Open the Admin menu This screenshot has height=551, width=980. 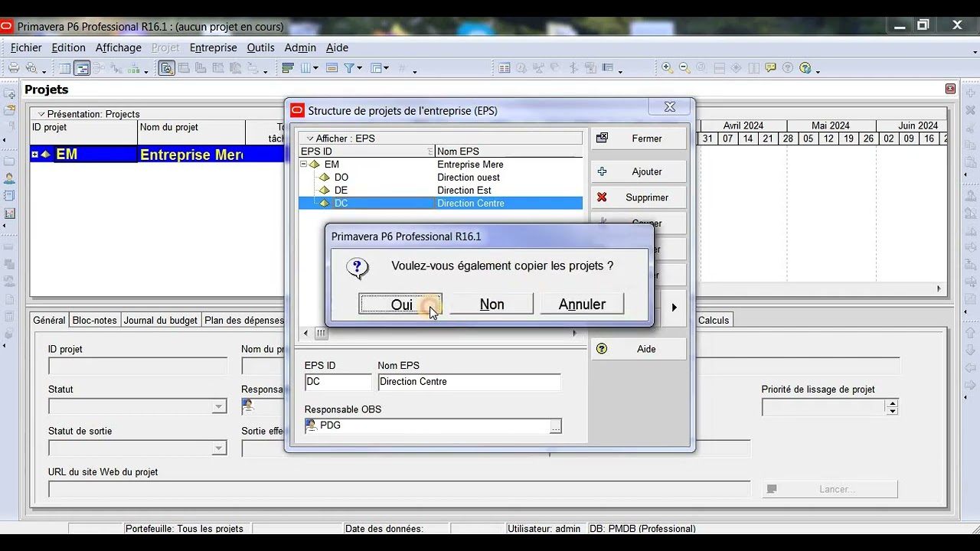click(x=300, y=47)
